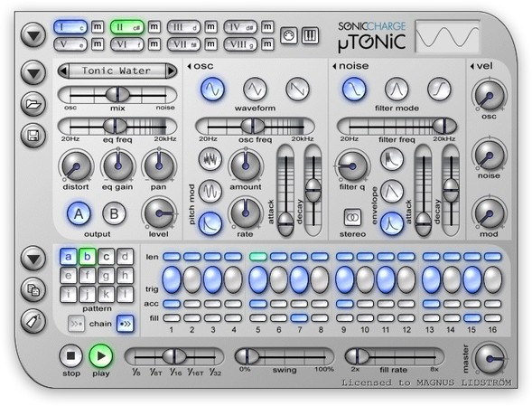Toggle the highlighted right chain button
This screenshot has width=532, height=406.
pyautogui.click(x=126, y=324)
